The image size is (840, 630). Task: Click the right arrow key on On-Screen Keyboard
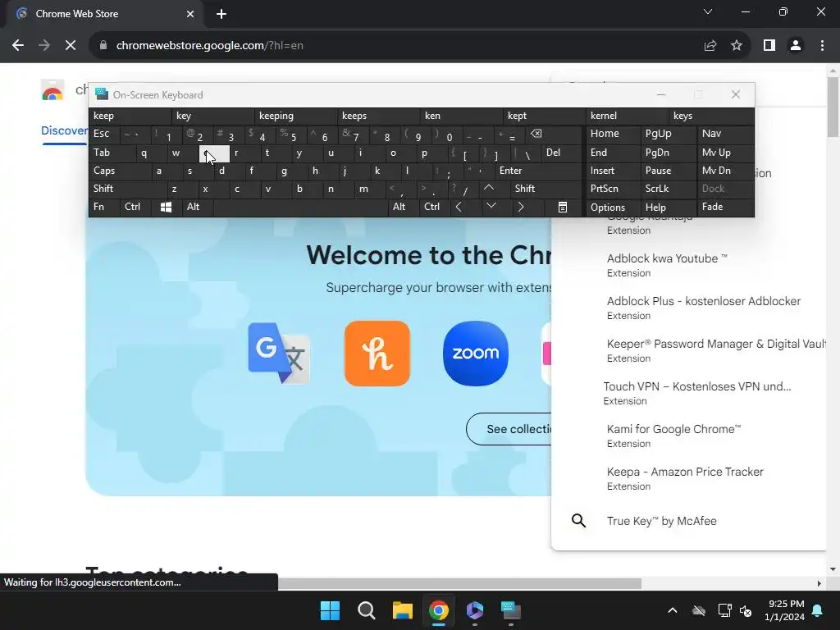click(521, 207)
